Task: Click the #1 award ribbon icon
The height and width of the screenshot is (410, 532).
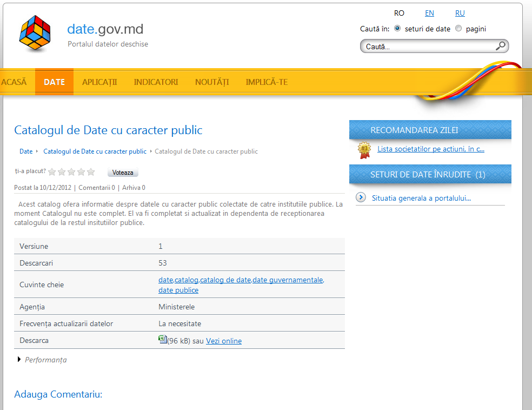Action: pos(364,150)
